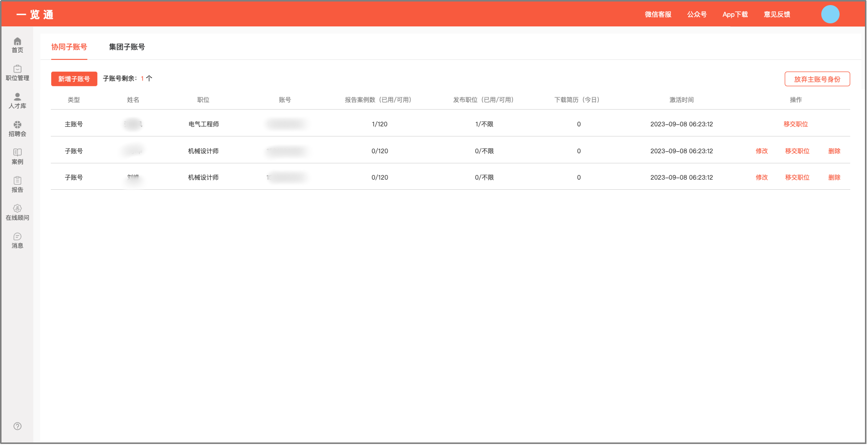Click 移交职位 for first 机械设计师 子账号
868x445 pixels.
[x=797, y=151]
